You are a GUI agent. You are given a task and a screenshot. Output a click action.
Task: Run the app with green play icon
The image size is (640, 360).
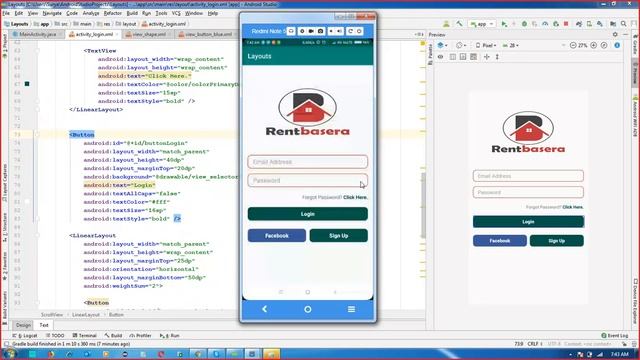504,24
